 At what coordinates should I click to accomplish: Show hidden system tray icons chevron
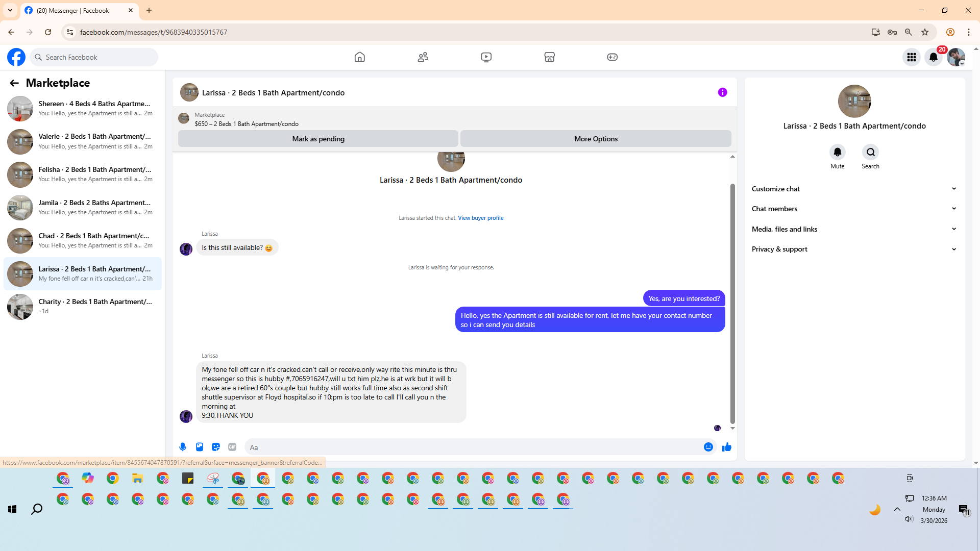897,509
